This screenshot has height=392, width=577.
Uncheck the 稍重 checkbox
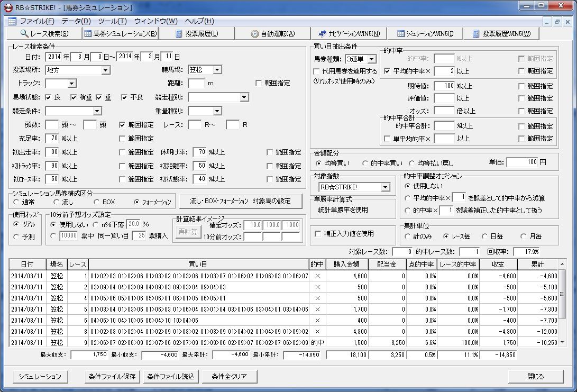(73, 97)
